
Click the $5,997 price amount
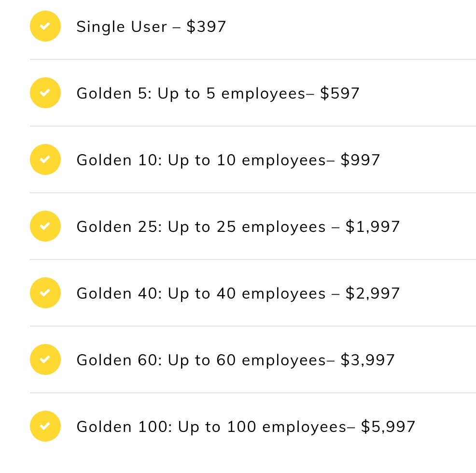(388, 427)
